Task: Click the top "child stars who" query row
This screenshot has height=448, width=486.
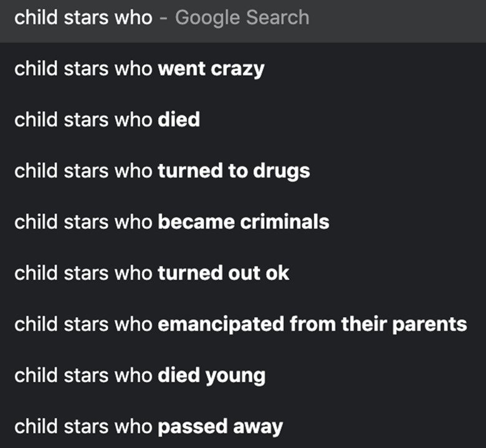Action: [83, 17]
